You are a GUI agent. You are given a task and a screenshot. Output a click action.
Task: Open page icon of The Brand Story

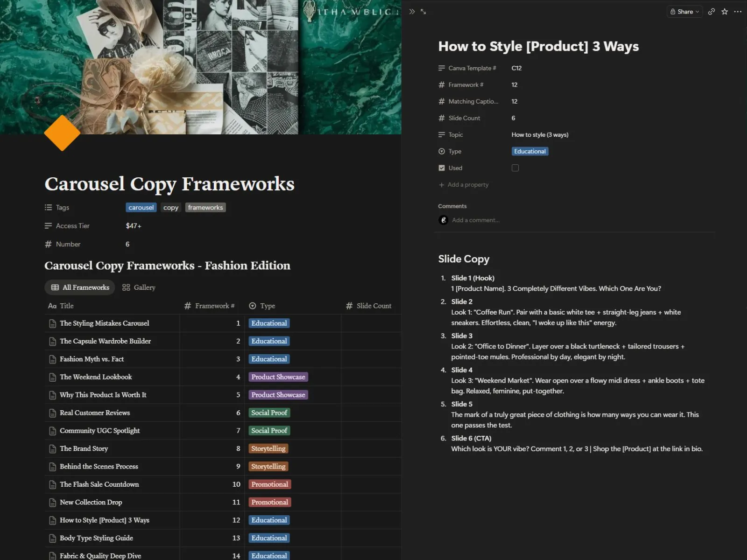(53, 449)
